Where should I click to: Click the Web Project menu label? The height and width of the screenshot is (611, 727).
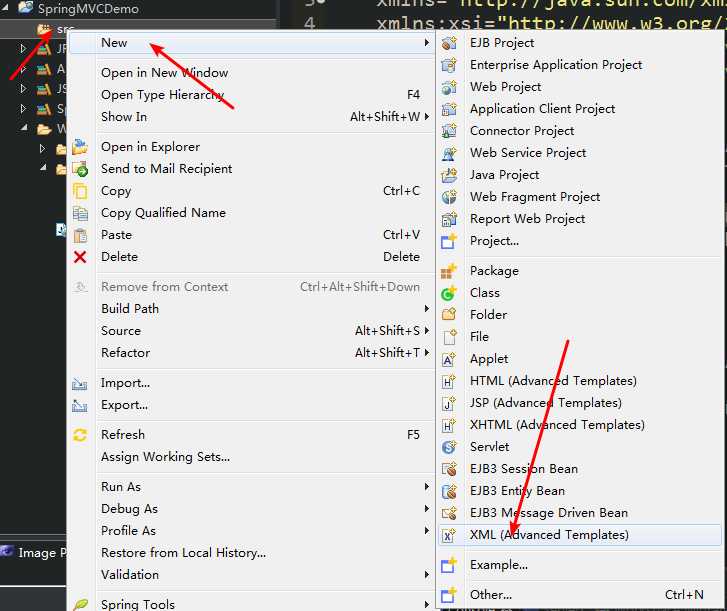coord(505,87)
